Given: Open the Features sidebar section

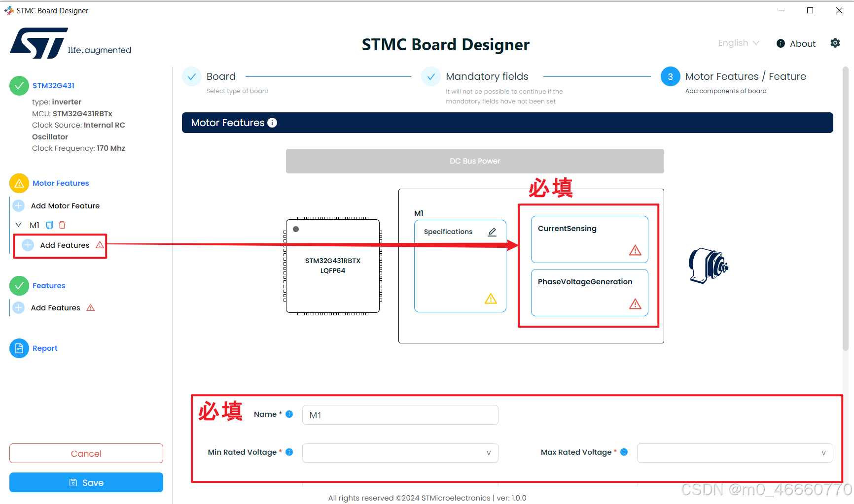Looking at the screenshot, I should pos(49,286).
